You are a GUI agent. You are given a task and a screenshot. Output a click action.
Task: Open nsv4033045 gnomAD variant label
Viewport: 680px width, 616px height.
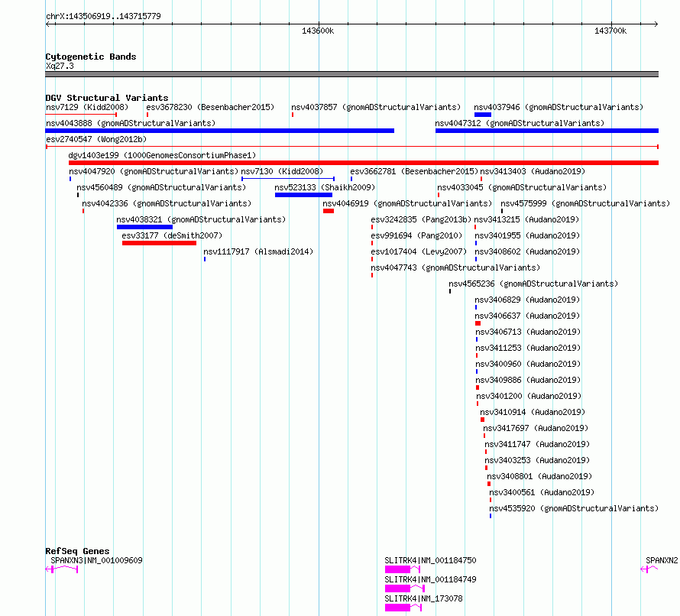click(x=522, y=187)
